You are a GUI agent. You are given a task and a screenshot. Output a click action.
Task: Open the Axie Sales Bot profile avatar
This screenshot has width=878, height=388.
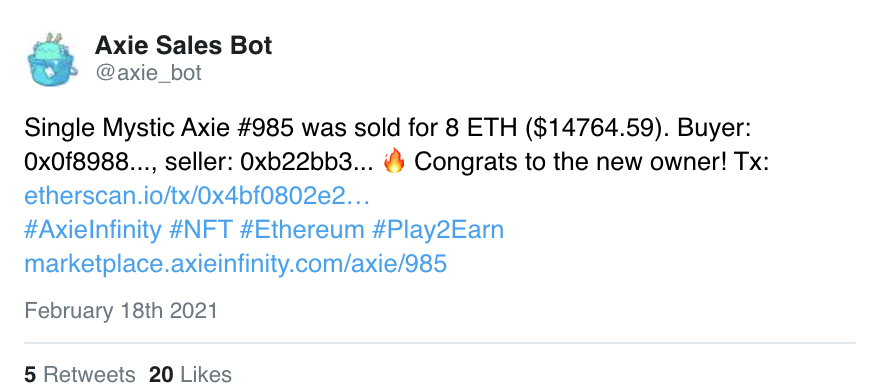coord(52,59)
